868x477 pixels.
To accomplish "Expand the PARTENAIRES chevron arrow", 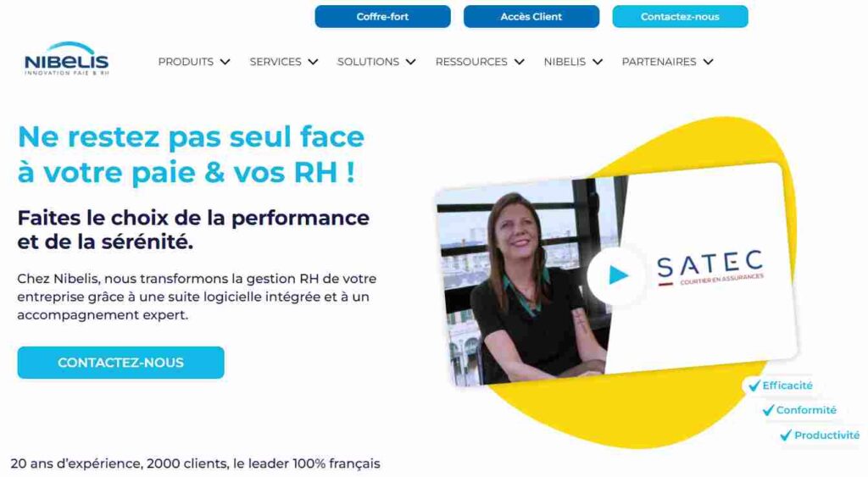I will click(x=708, y=62).
